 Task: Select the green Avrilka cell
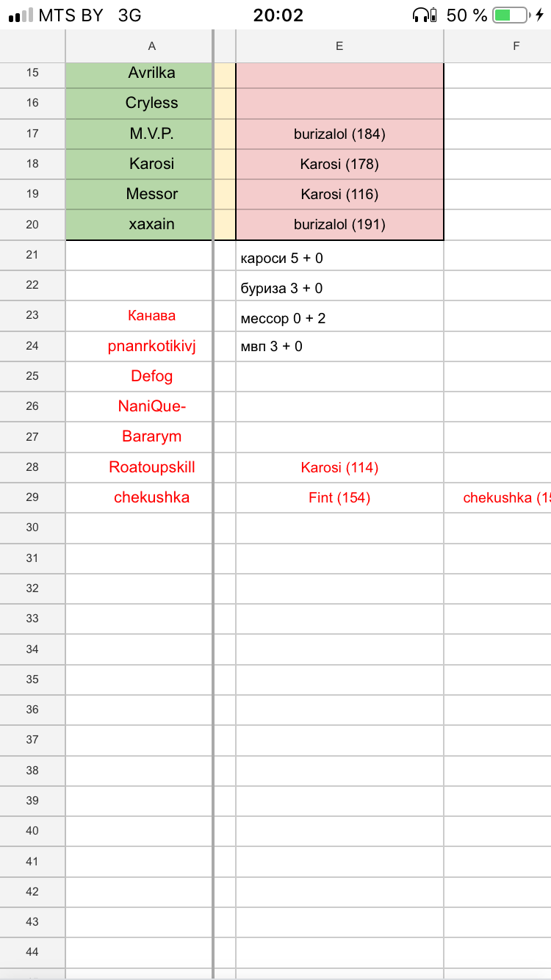[152, 73]
